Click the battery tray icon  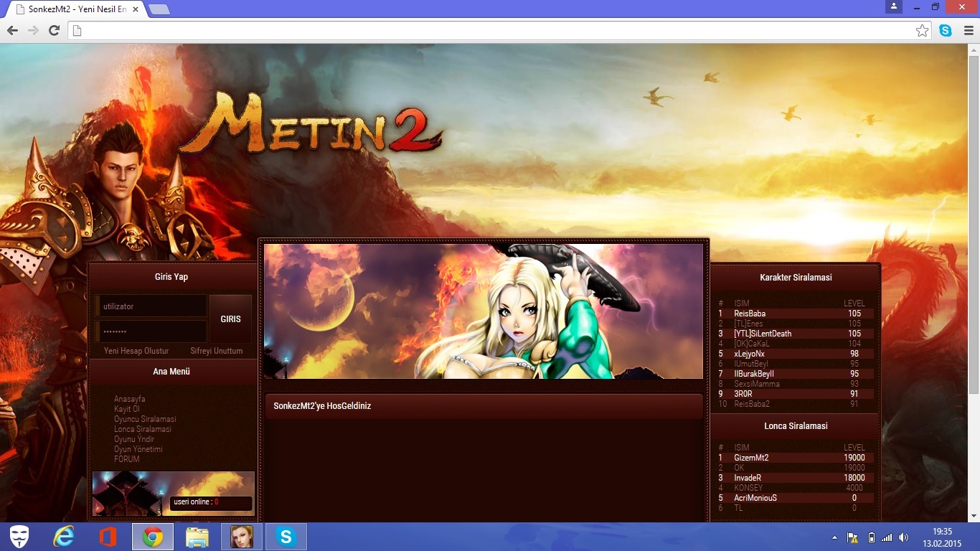click(871, 537)
